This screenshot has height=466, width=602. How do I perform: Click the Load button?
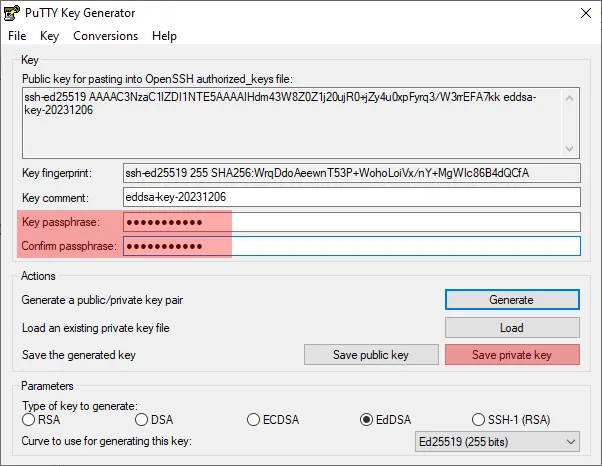[x=512, y=327]
